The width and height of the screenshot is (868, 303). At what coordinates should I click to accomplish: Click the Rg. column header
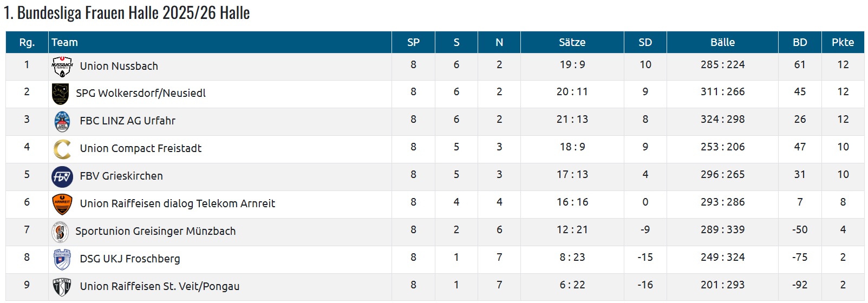click(x=27, y=42)
